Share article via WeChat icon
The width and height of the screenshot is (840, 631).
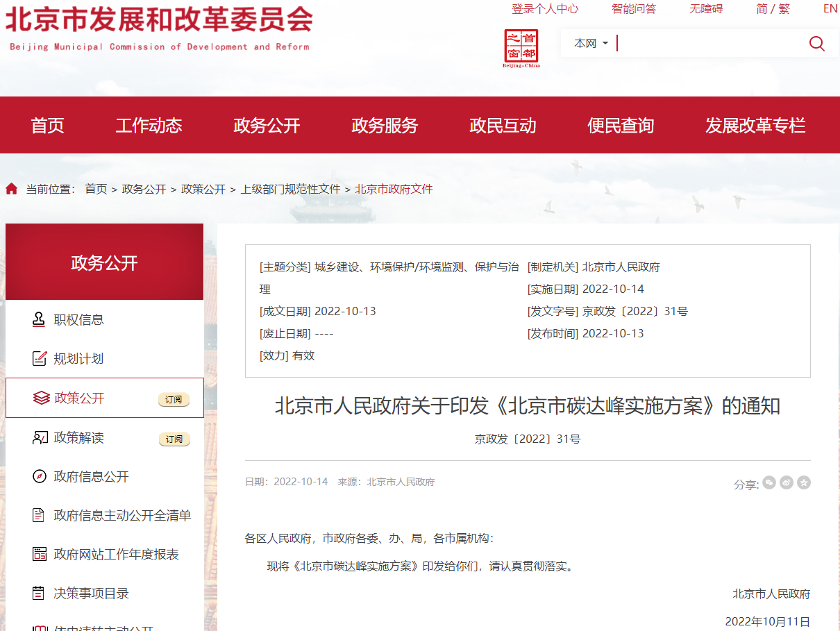click(x=769, y=482)
